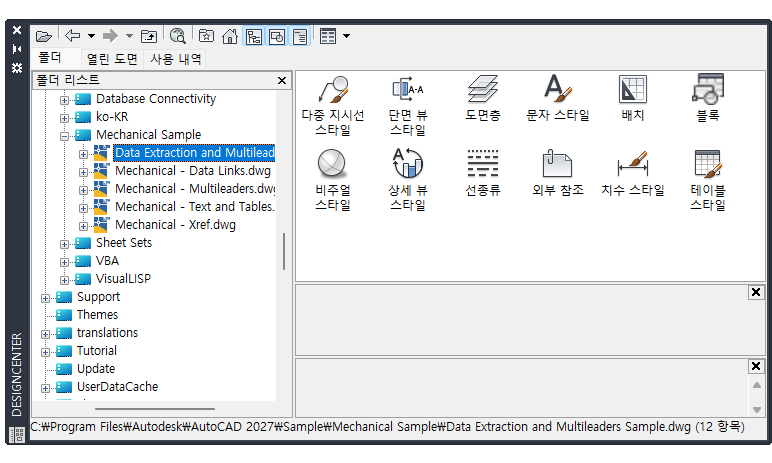Viewport: 772px width, 463px height.
Task: Click the Views list icon
Action: 328,36
